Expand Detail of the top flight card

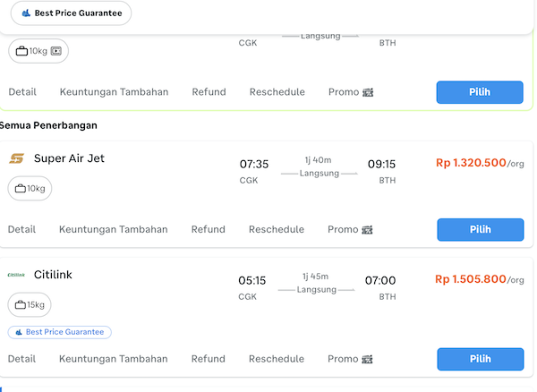tap(22, 92)
